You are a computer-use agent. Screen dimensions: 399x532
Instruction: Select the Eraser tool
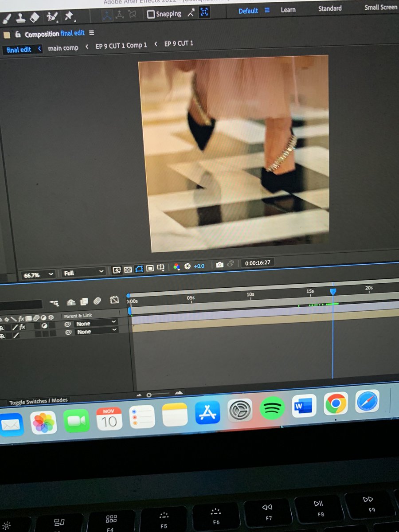tap(35, 18)
